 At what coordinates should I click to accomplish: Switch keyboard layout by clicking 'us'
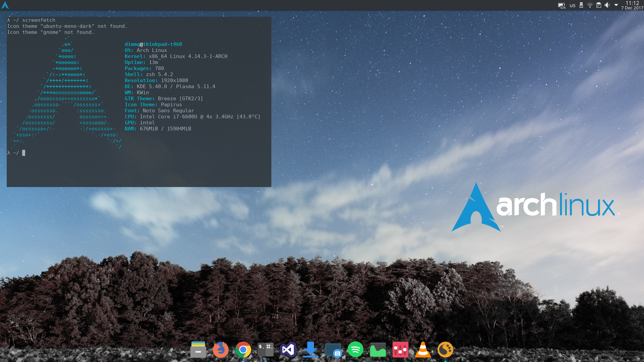(x=572, y=5)
